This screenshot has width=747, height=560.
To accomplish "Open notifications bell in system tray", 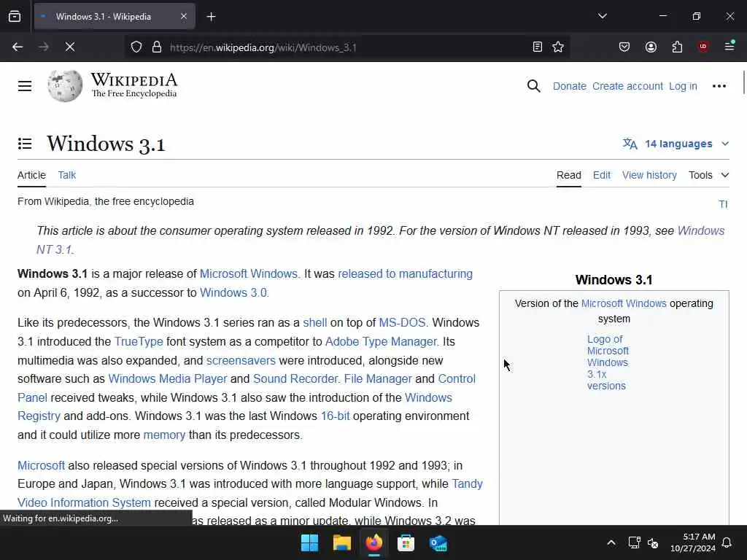I will pos(727,542).
